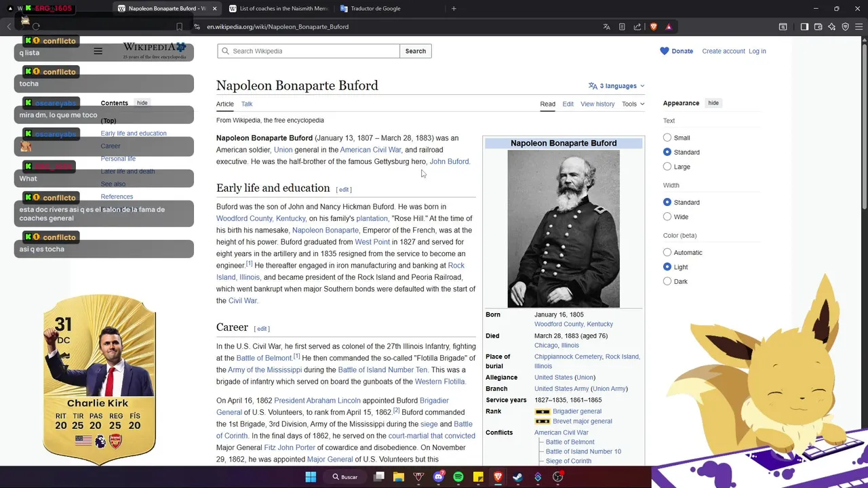Edit the Early life and education section
Viewport: 868px width, 488px height.
(x=344, y=190)
